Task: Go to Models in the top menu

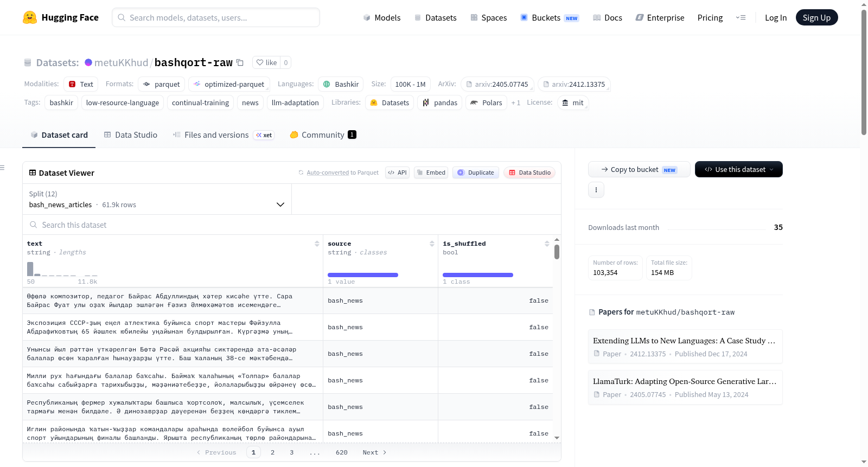Action: (382, 17)
